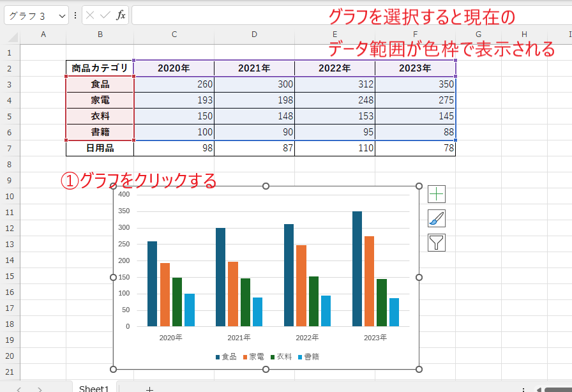Open the Name Box dropdown arrow
The image size is (572, 392).
[x=62, y=15]
